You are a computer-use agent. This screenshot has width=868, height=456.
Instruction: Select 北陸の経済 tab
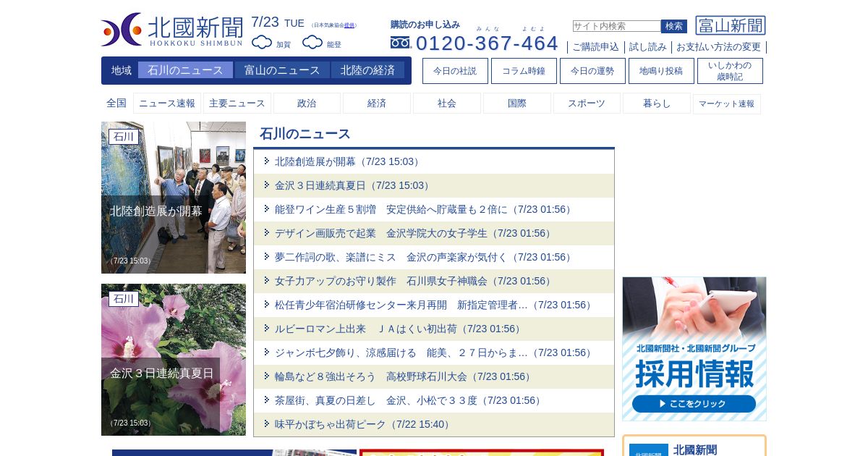coord(367,70)
